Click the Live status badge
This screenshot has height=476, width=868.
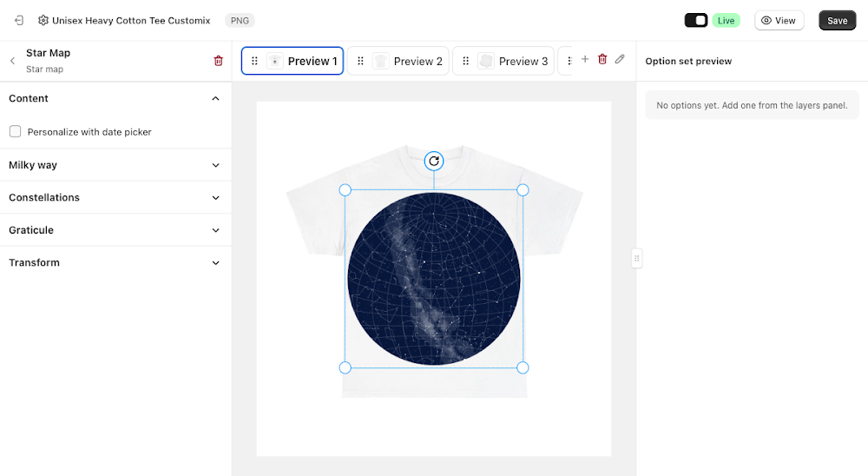point(726,21)
